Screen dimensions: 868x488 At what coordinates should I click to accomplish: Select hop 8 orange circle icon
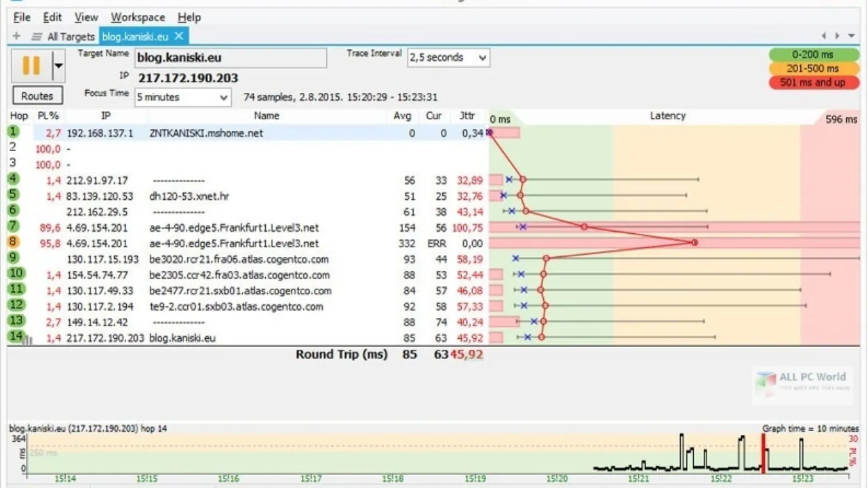[x=14, y=242]
